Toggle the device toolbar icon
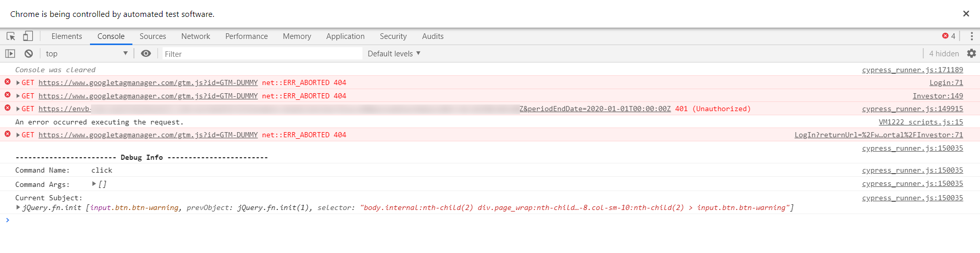This screenshot has height=253, width=980. click(28, 36)
